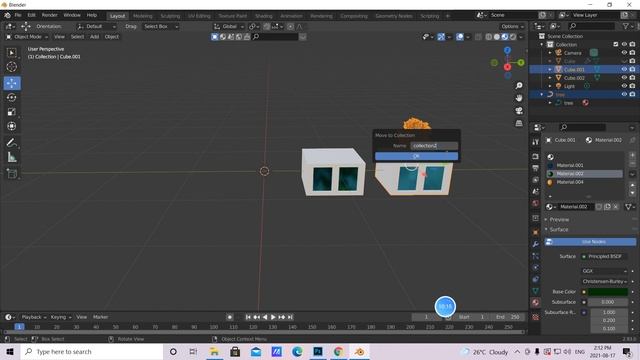Hide Camera with its eye icon

624,53
